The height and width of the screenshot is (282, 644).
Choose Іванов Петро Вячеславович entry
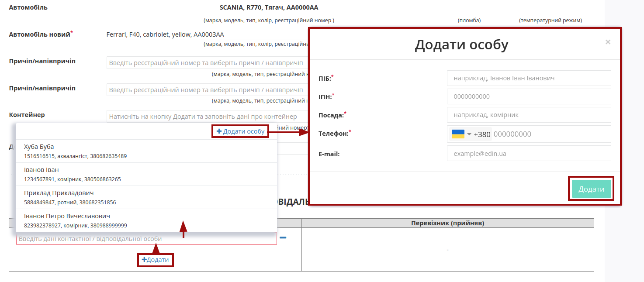(146, 220)
